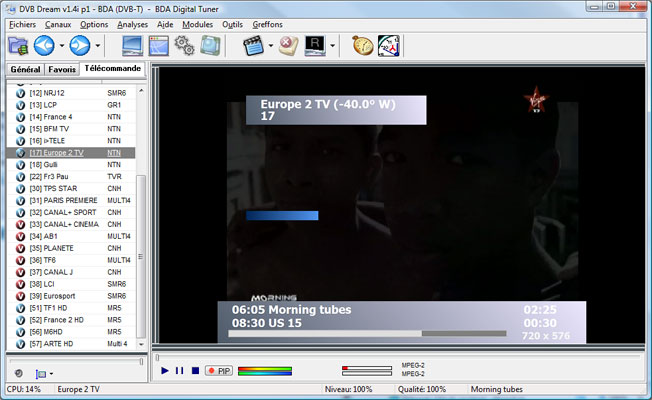Click the blue screen icon below channel list
The height and width of the screenshot is (400, 652).
(41, 374)
